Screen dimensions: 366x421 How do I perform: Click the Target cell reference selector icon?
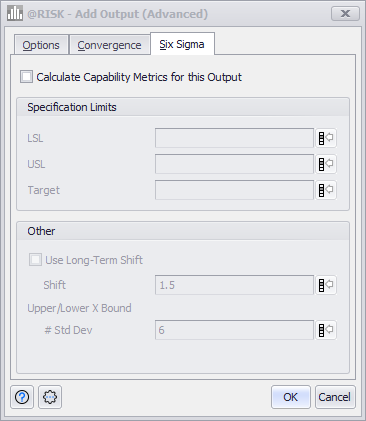326,190
